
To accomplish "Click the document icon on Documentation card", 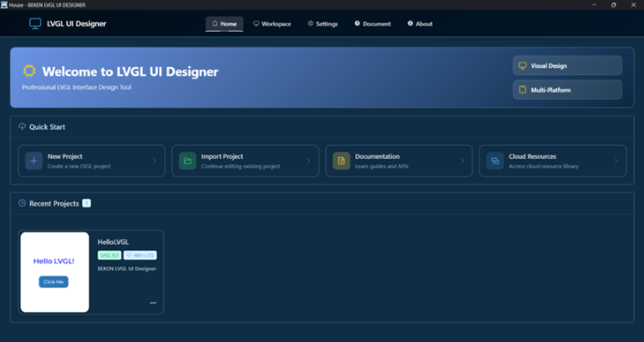I will point(341,161).
